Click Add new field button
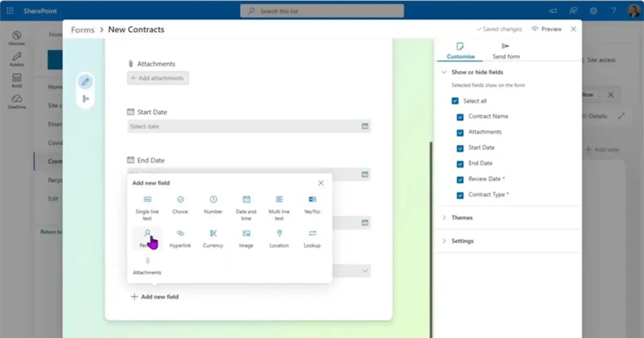This screenshot has height=338, width=644. click(x=155, y=297)
